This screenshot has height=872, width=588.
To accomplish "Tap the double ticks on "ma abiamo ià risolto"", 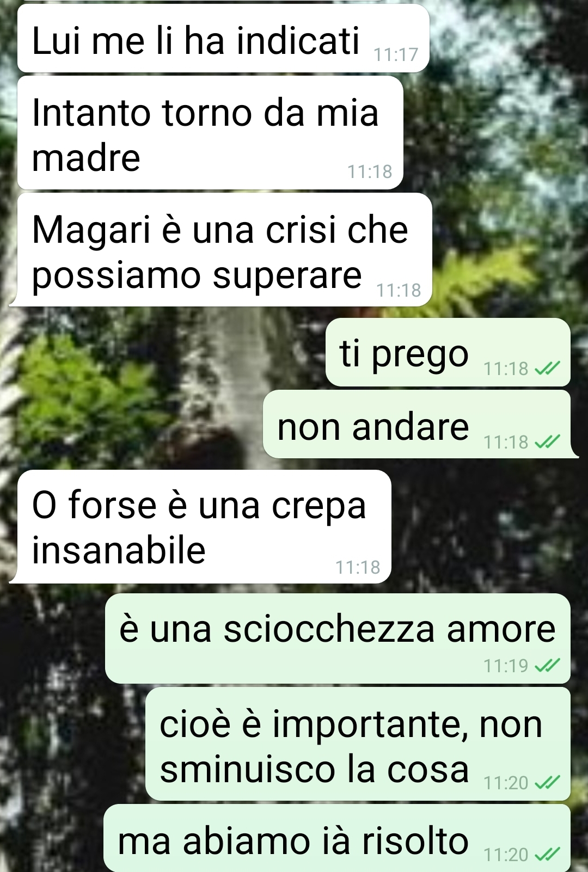I will click(547, 855).
